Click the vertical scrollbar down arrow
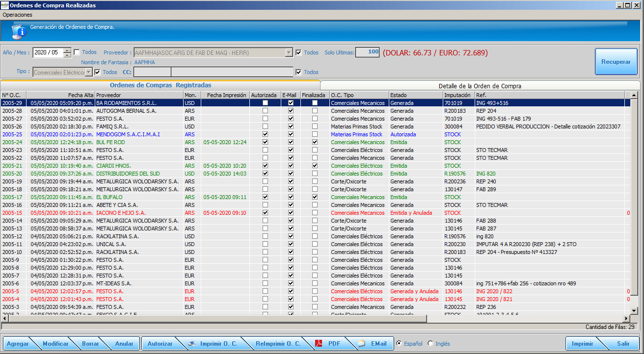 pos(634,310)
